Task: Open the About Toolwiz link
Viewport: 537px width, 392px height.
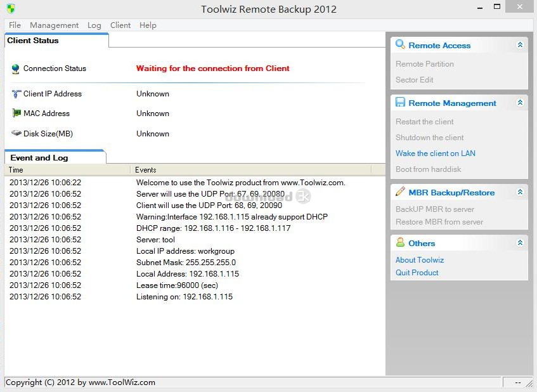Action: click(x=419, y=260)
